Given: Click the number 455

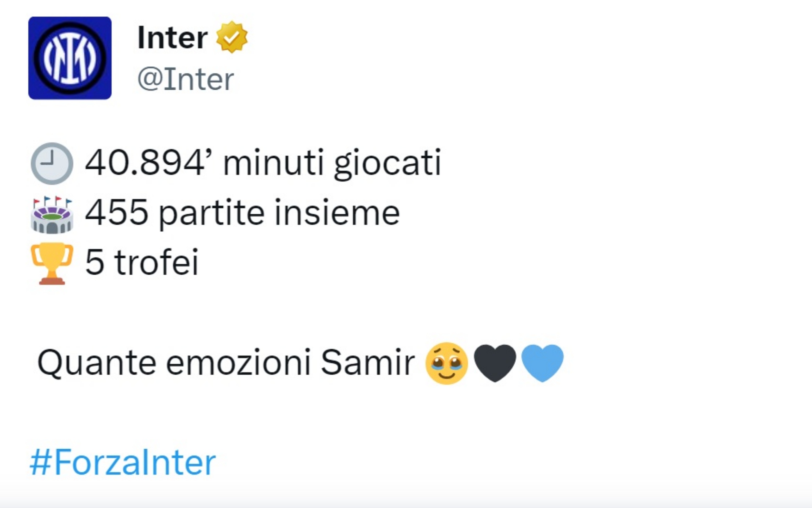Looking at the screenshot, I should (x=117, y=213).
